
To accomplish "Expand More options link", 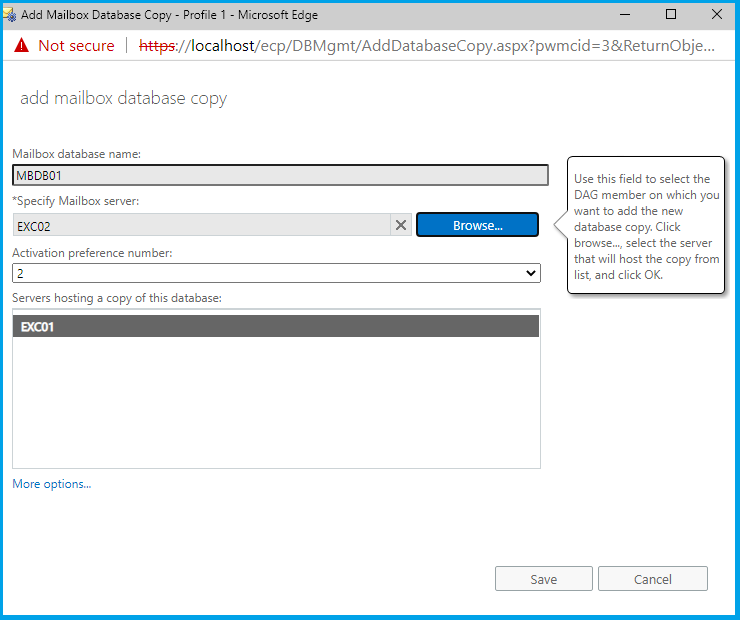I will [52, 484].
